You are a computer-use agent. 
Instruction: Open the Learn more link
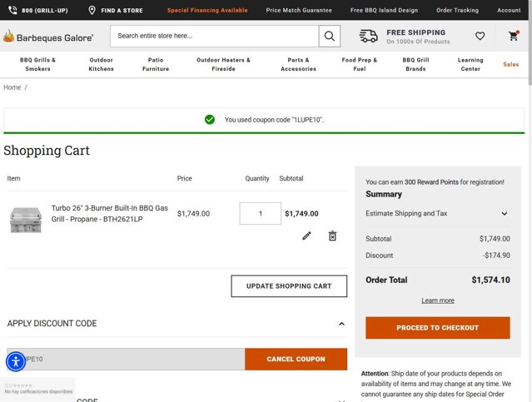click(x=438, y=300)
